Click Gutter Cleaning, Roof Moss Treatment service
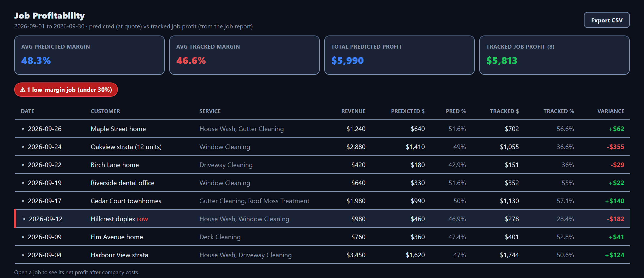644x278 pixels. click(x=254, y=201)
